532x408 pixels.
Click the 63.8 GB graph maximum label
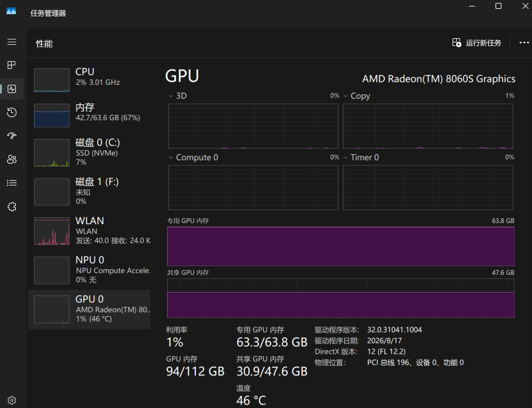point(503,221)
